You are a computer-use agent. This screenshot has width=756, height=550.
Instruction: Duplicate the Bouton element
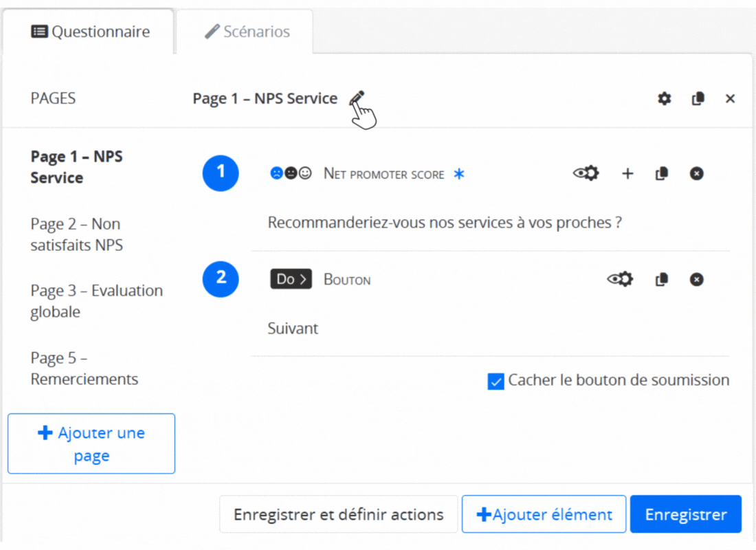click(662, 280)
